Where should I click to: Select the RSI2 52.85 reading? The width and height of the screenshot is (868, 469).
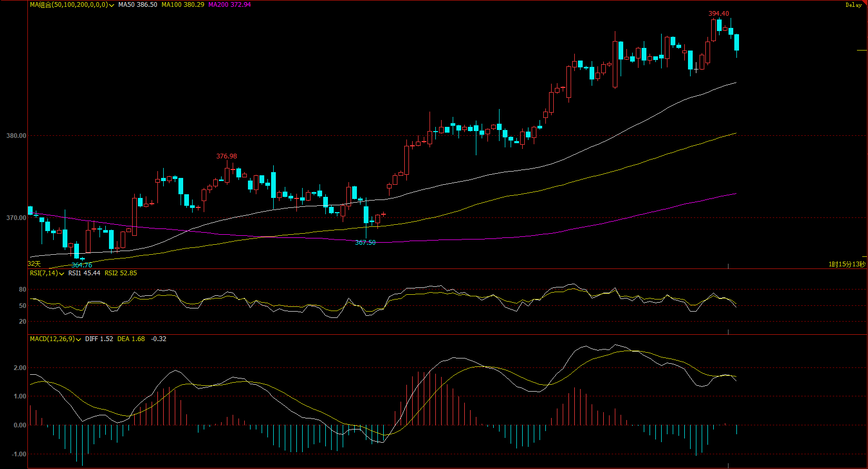121,273
